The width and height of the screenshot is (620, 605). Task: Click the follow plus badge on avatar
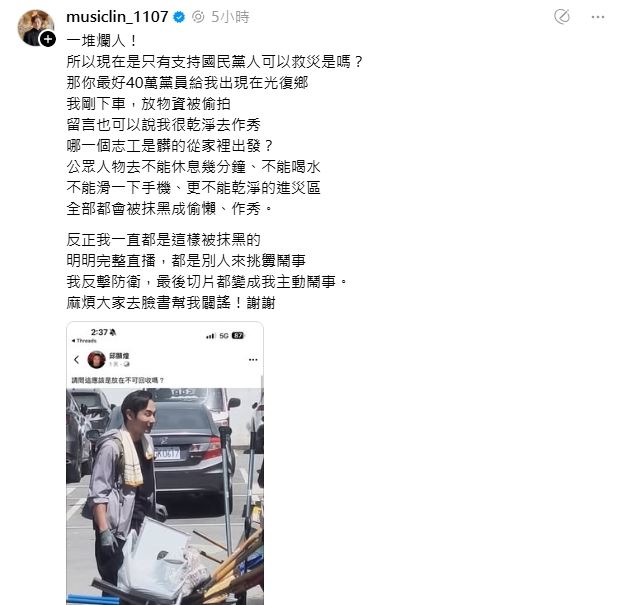(48, 39)
